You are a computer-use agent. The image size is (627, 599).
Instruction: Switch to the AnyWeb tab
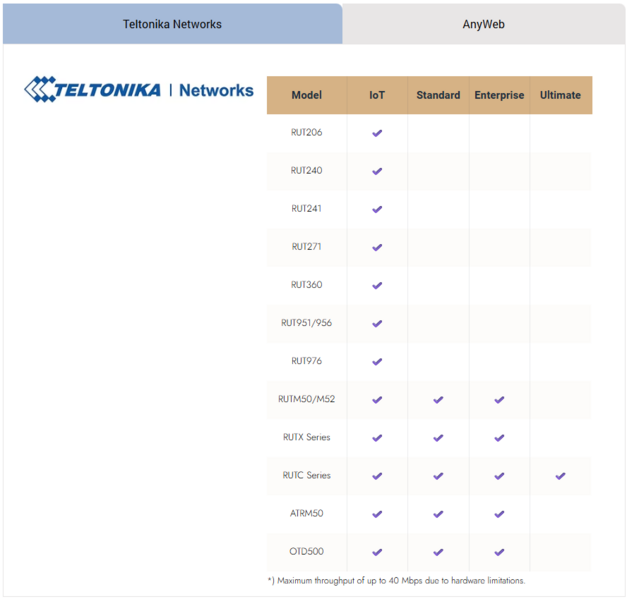(483, 24)
